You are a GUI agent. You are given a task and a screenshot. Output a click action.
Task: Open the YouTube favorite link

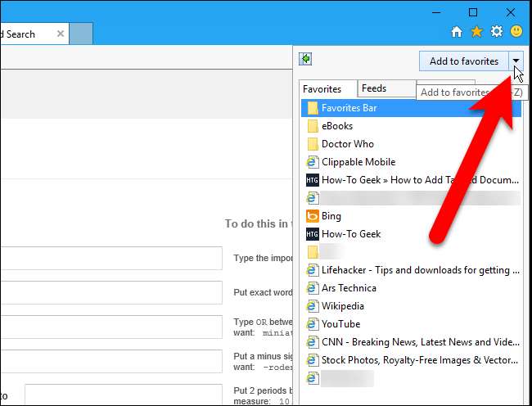tap(340, 324)
